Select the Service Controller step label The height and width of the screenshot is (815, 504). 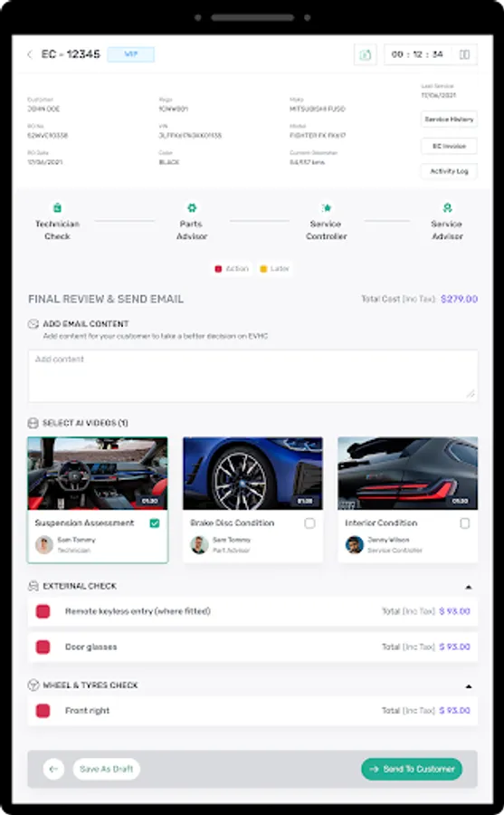tap(327, 230)
